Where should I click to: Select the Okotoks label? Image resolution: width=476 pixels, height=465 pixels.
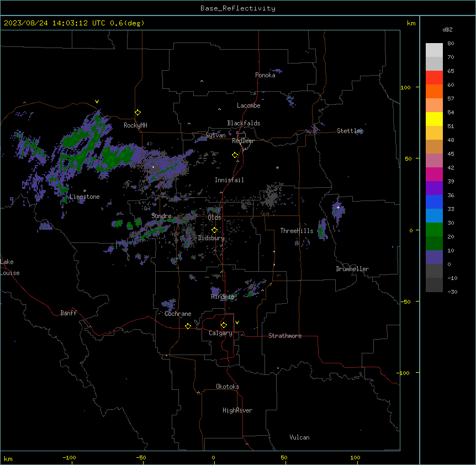tap(228, 387)
